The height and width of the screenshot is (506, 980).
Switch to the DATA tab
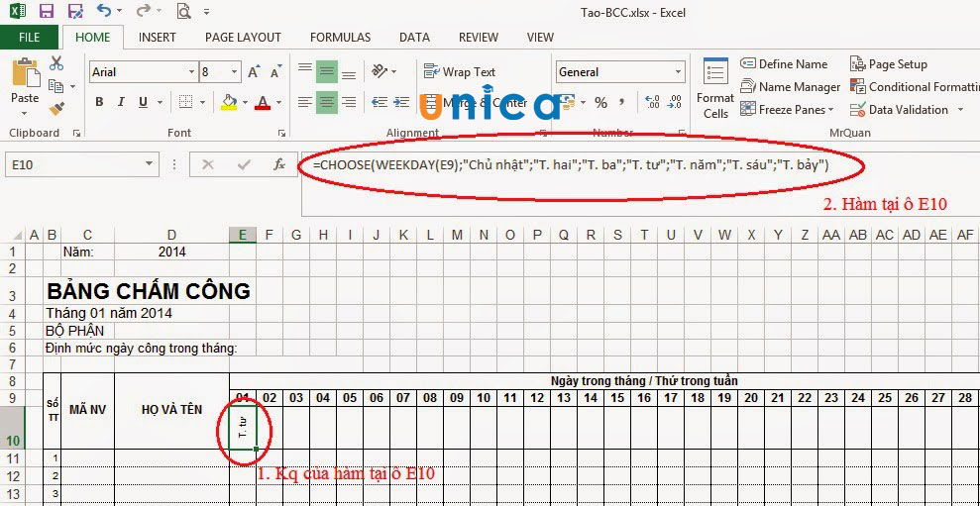click(414, 38)
